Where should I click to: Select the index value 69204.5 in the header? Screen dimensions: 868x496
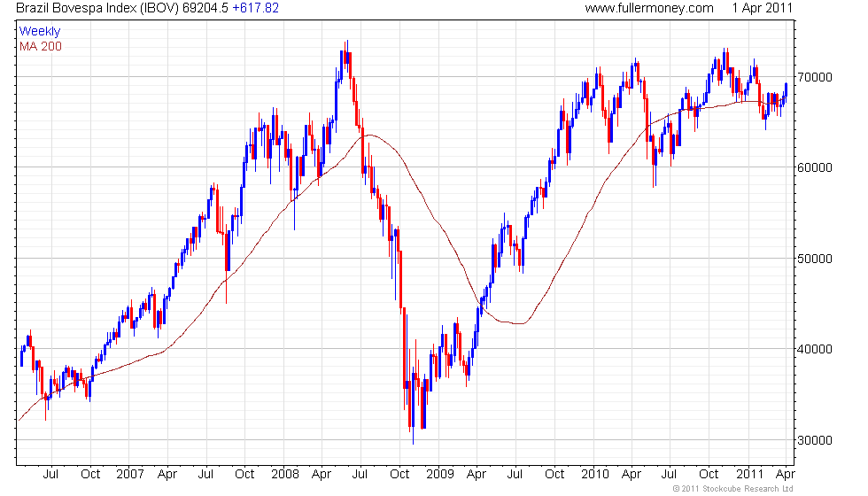tap(205, 8)
